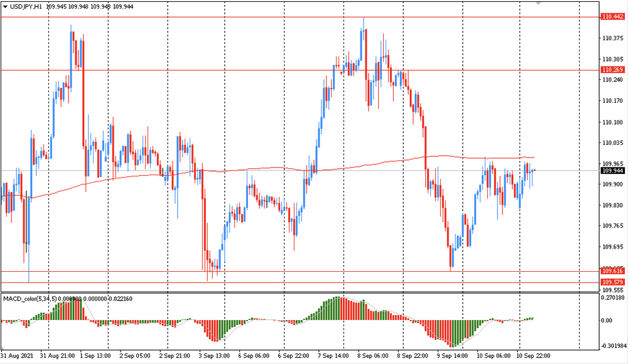
Task: Click the MACD scale value -0.301984
Action: coord(612,346)
